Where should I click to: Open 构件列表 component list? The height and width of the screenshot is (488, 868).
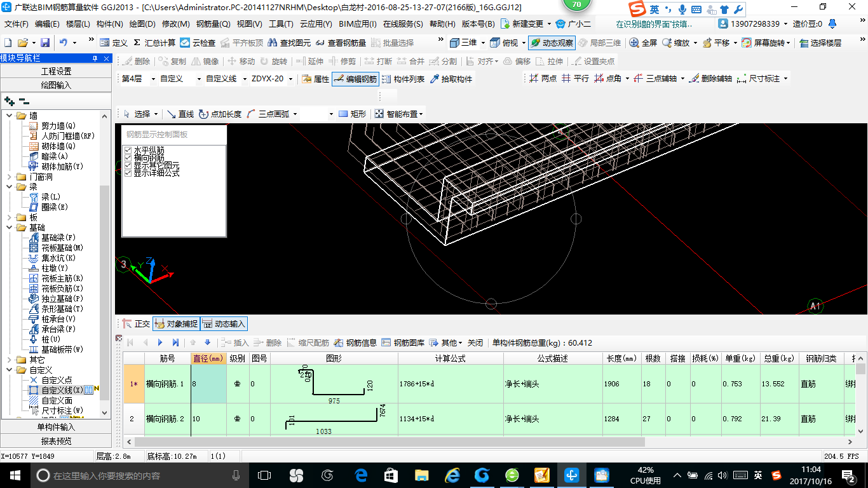[x=403, y=79]
